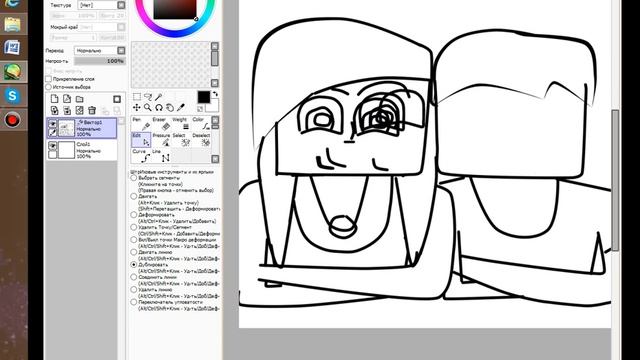This screenshot has width=640, height=360.
Task: Click the layer mask square icon
Action: click(117, 99)
